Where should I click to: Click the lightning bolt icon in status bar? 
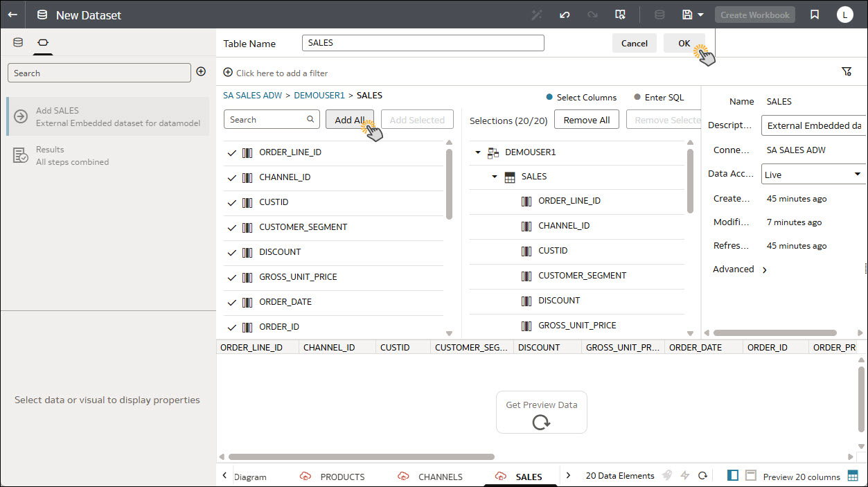tap(685, 475)
